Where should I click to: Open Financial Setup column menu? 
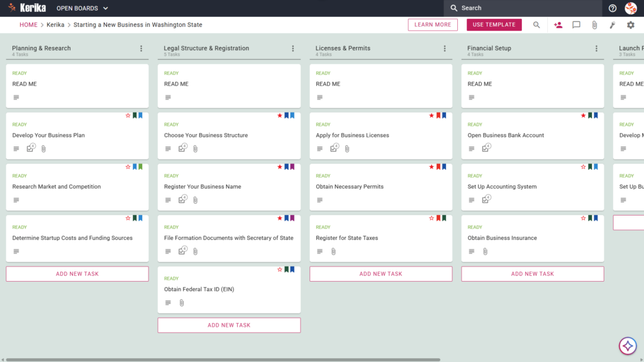(x=596, y=48)
